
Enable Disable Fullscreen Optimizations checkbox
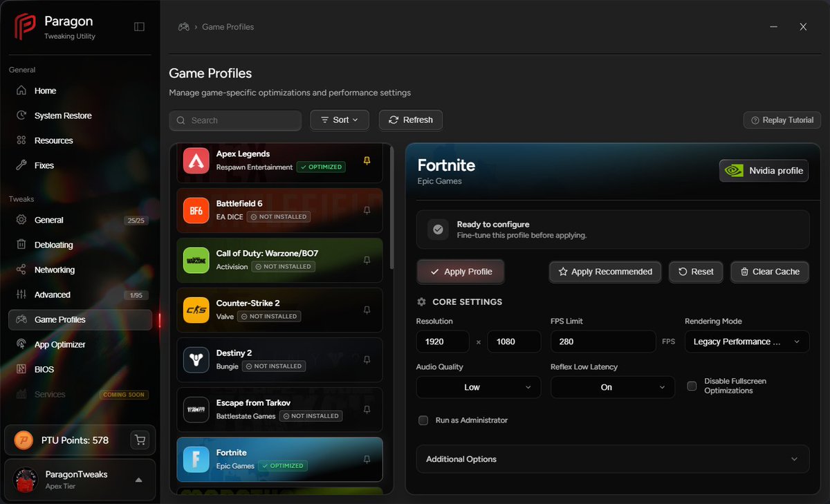point(692,386)
